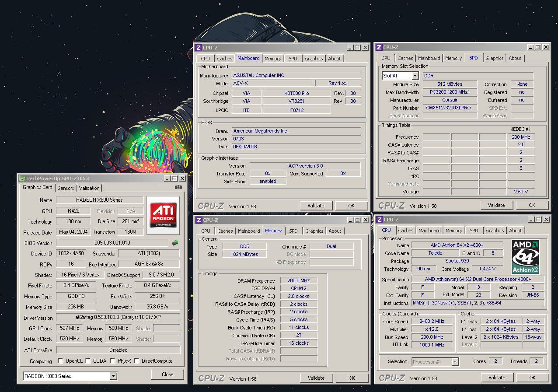Click the SPD Voltage 2.50 V value
This screenshot has width=558, height=392.
(x=521, y=192)
